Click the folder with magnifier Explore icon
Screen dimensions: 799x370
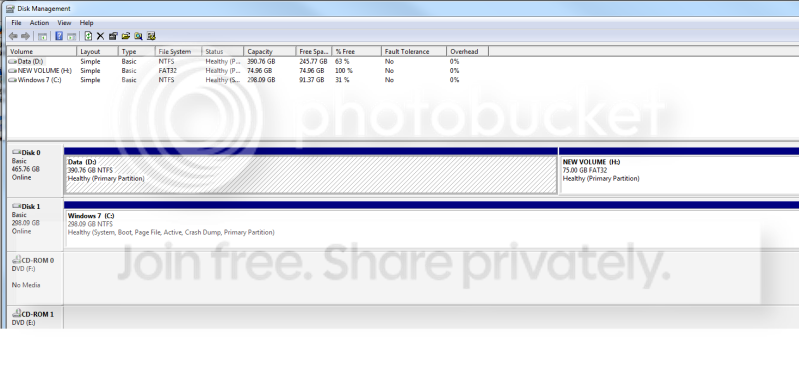point(139,36)
